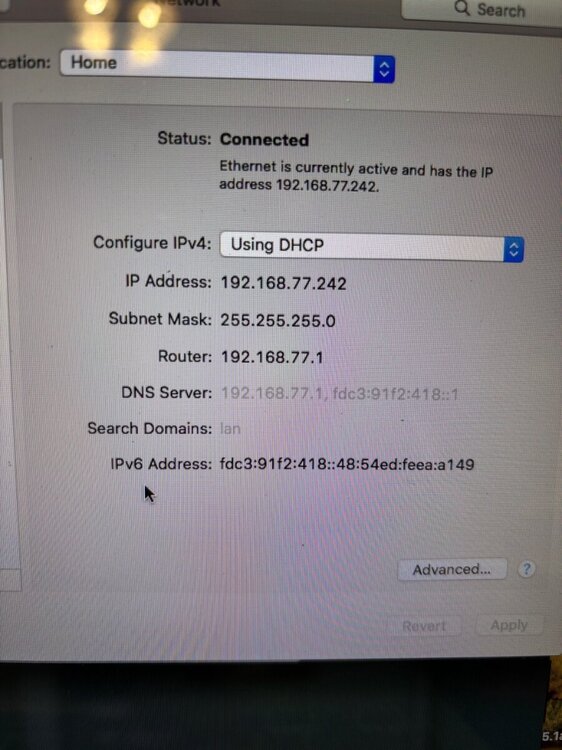Click the Ethernet is currently active description
The width and height of the screenshot is (562, 750).
coord(356,176)
